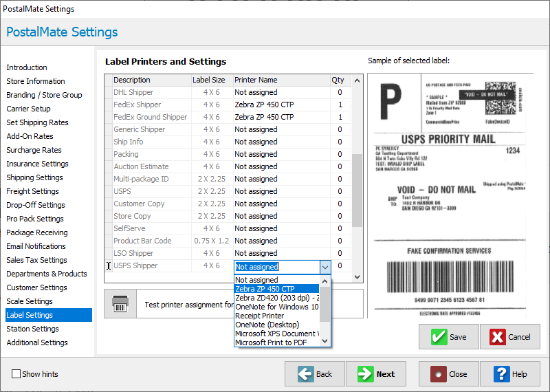
Task: Click the label table scroll-up arrow
Action: (357, 80)
